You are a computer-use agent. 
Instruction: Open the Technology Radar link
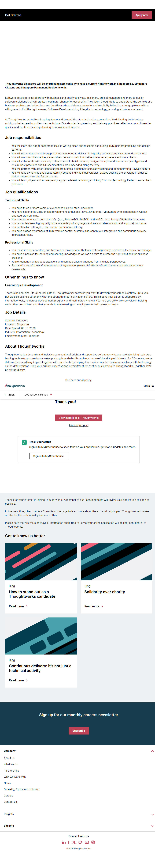(x=123, y=181)
